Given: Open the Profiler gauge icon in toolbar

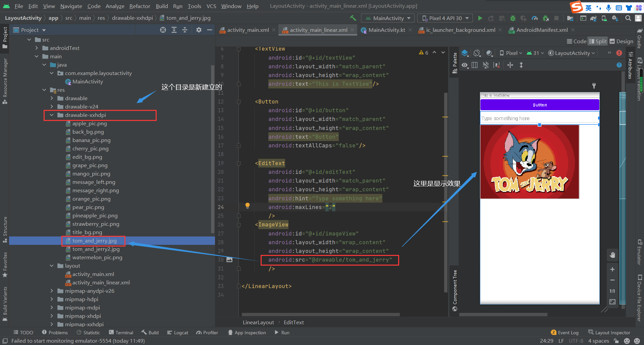Looking at the screenshot, I should pos(535,18).
